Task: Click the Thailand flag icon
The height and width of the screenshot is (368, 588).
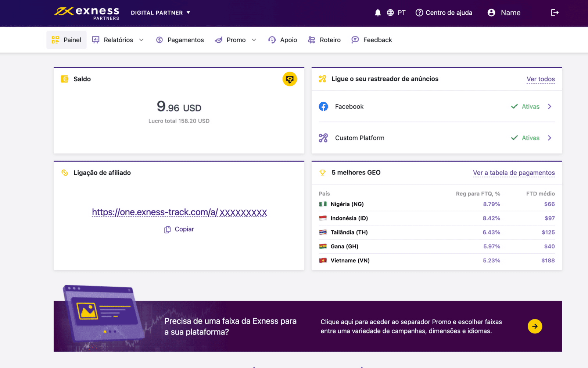Action: [x=323, y=232]
